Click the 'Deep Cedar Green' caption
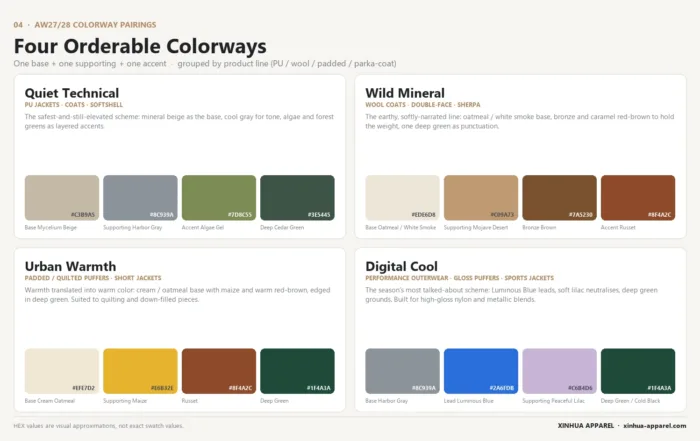The width and height of the screenshot is (700, 441). coord(282,227)
